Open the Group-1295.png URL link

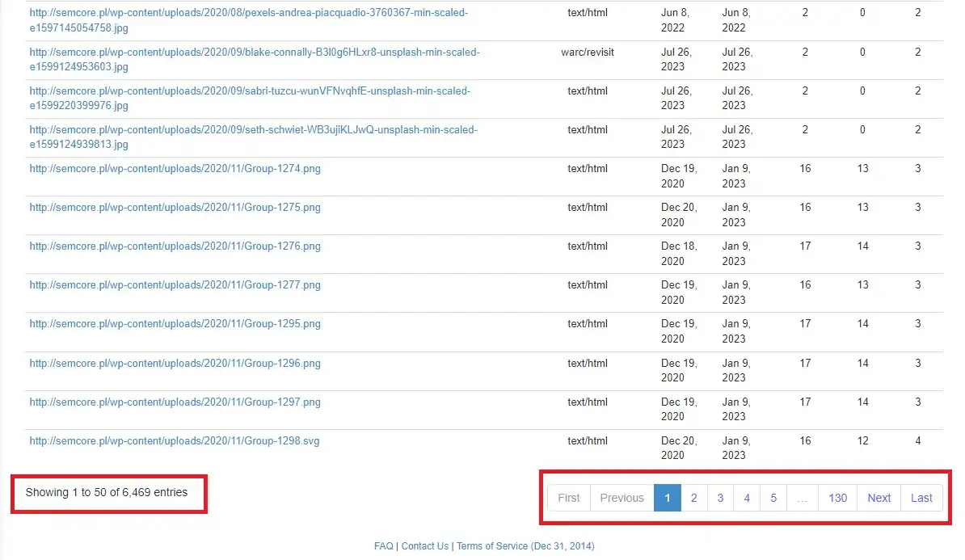[175, 324]
